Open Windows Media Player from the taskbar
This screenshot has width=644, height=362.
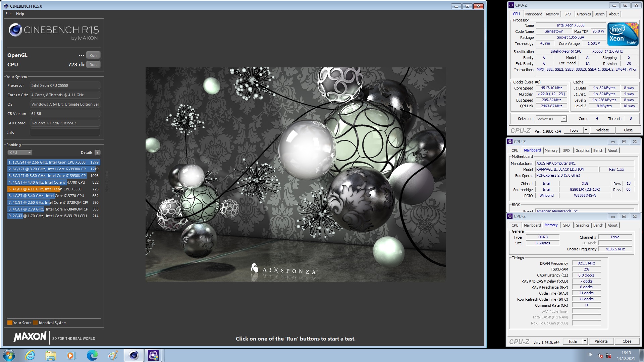click(71, 355)
